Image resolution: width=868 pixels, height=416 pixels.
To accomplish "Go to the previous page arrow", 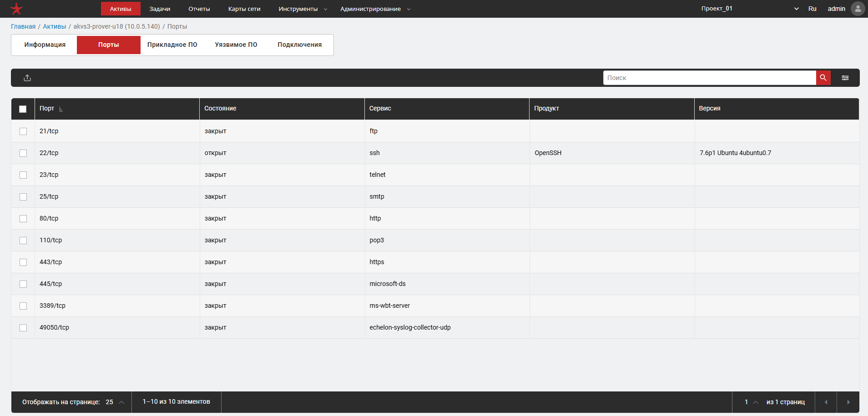I will click(x=826, y=402).
